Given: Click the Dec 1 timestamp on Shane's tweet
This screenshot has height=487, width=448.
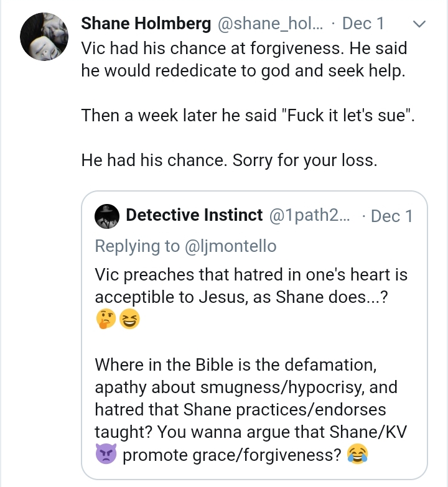Looking at the screenshot, I should 363,24.
